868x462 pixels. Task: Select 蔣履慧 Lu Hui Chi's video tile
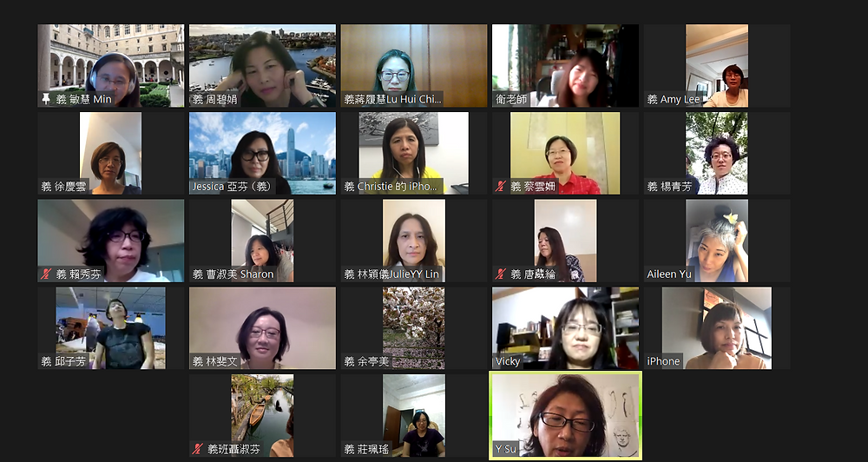coord(413,65)
